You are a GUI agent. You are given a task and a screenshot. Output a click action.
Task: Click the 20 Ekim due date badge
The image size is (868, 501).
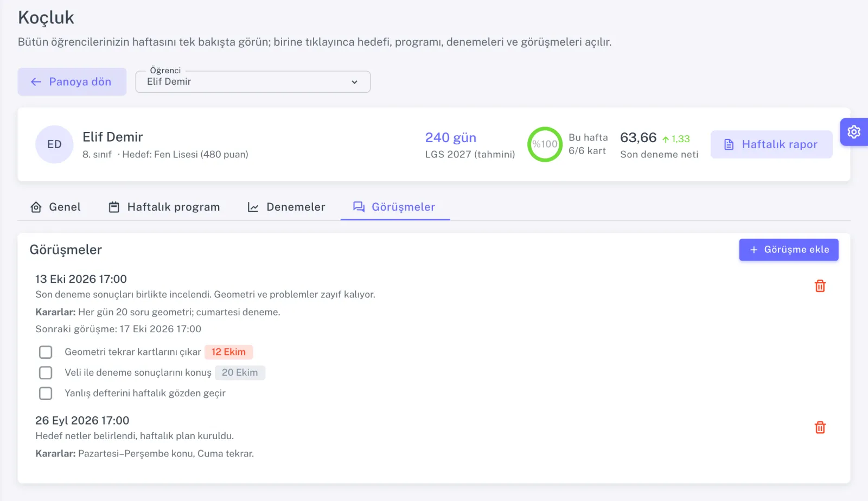[x=240, y=372]
